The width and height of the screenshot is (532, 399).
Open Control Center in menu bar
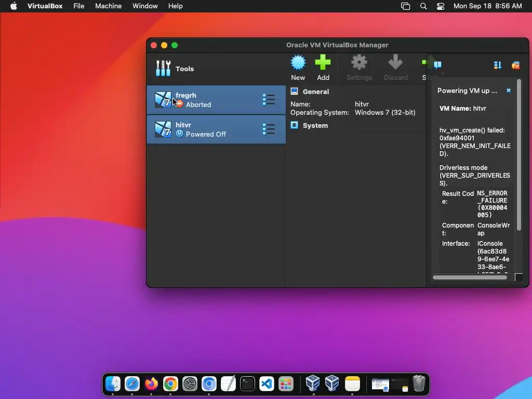pyautogui.click(x=441, y=6)
